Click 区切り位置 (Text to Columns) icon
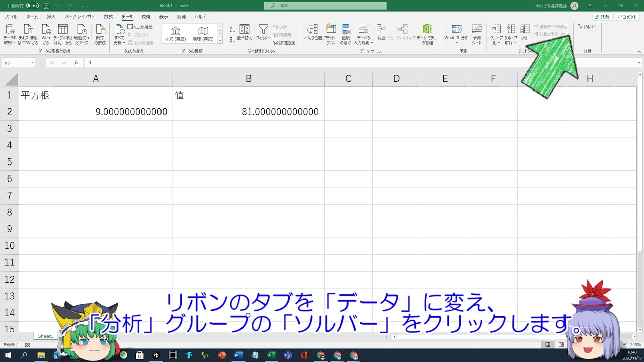 313,33
